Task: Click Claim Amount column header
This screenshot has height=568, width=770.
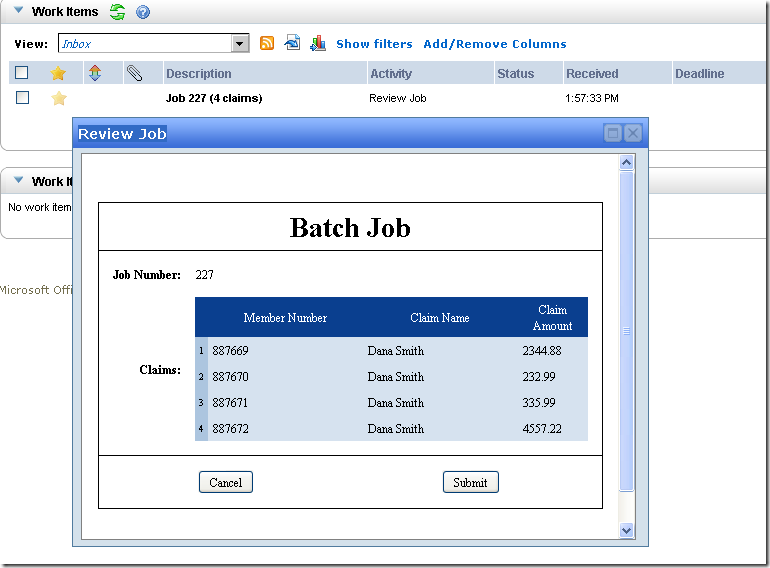Action: pos(552,318)
